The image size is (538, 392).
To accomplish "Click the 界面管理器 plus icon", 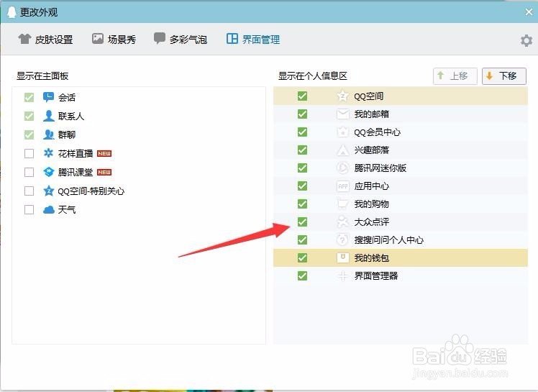I will (342, 275).
